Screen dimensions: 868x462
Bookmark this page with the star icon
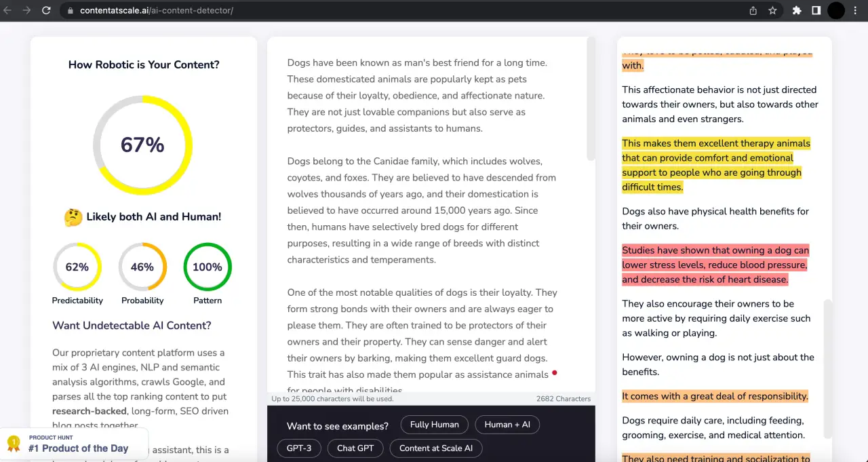(x=772, y=10)
